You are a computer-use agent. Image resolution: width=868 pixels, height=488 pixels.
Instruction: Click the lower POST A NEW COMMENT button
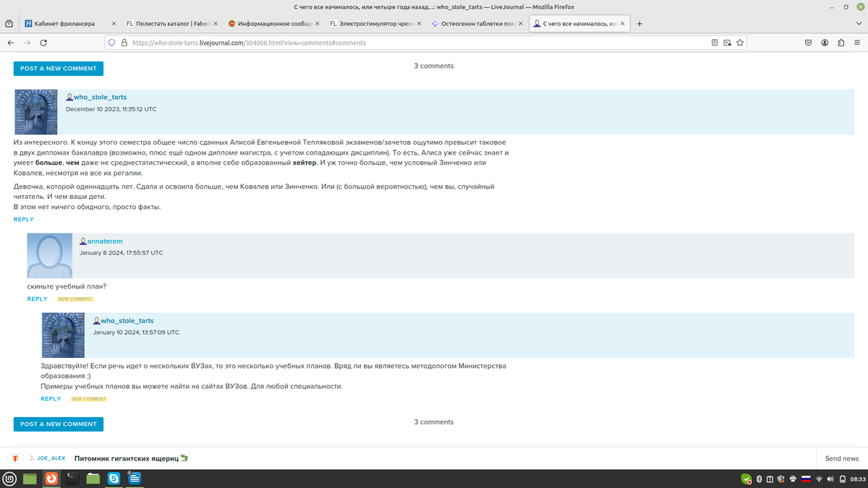point(59,424)
